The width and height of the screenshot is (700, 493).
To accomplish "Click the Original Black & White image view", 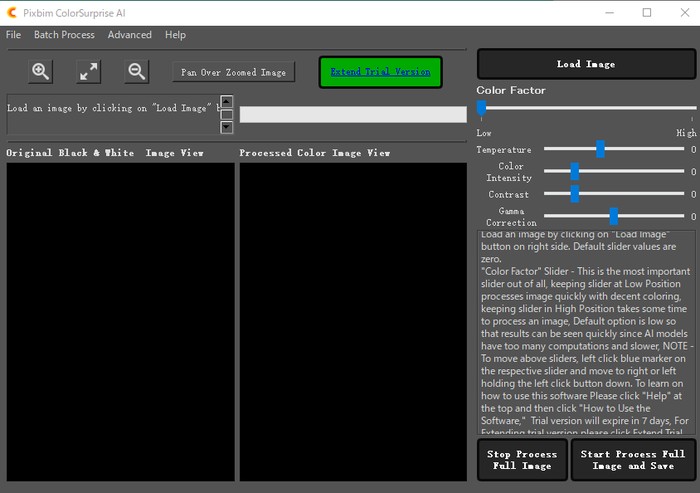I will (x=121, y=322).
